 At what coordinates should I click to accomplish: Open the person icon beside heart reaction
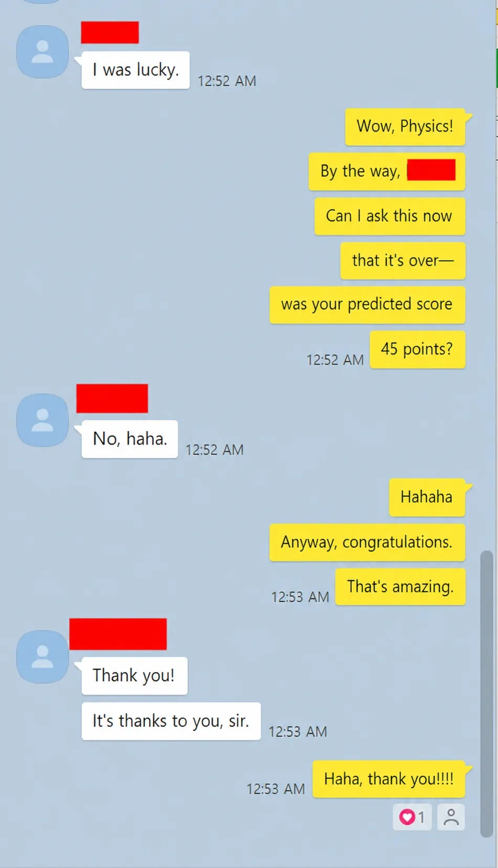coord(451,817)
